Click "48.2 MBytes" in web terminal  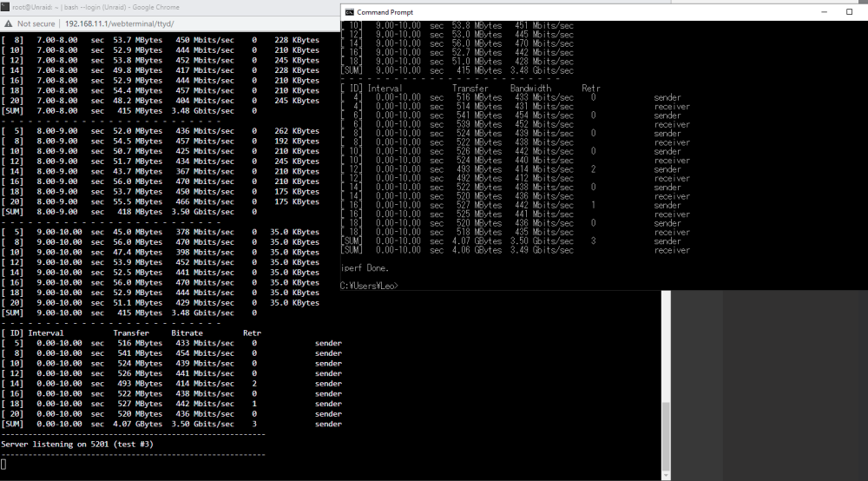138,101
